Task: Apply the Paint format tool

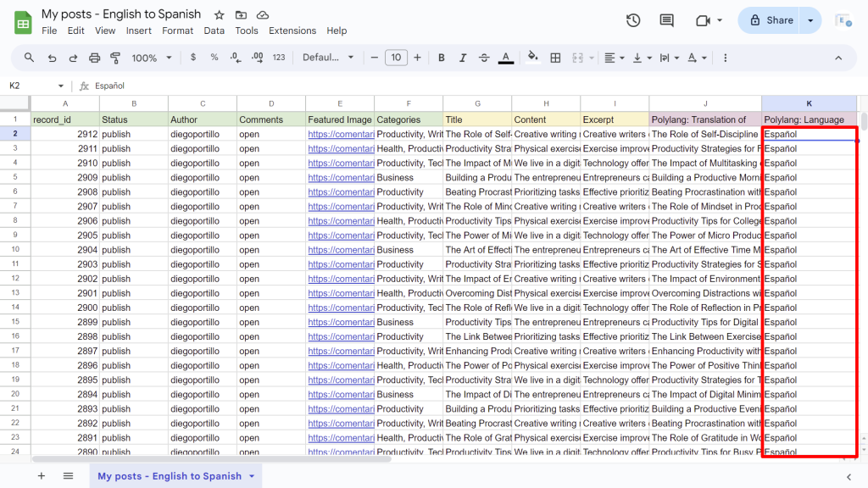Action: tap(115, 58)
